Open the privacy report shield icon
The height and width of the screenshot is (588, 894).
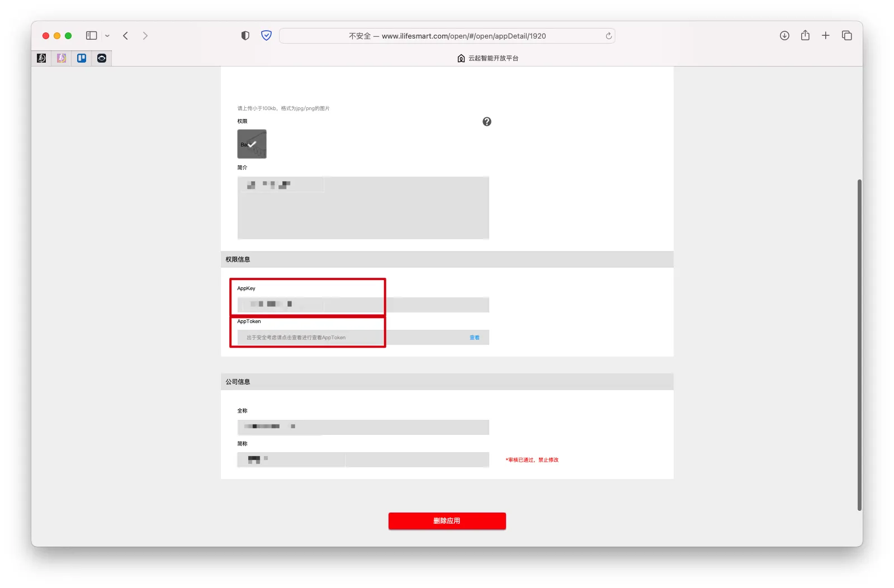[x=245, y=36]
